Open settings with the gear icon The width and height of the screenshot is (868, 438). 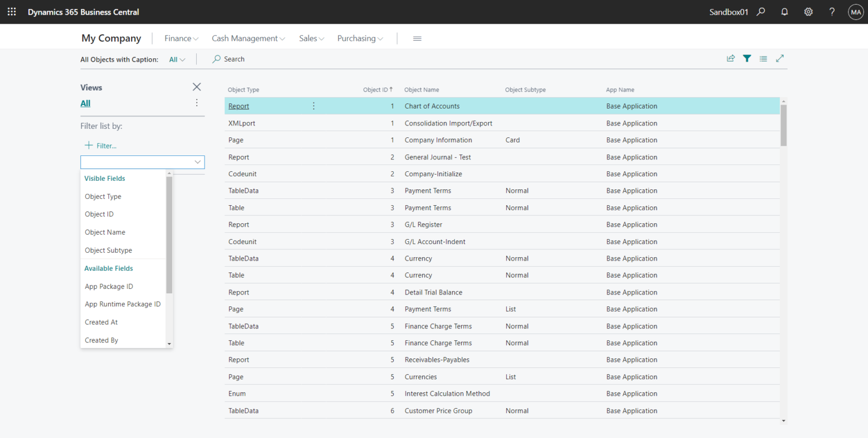[x=808, y=11]
